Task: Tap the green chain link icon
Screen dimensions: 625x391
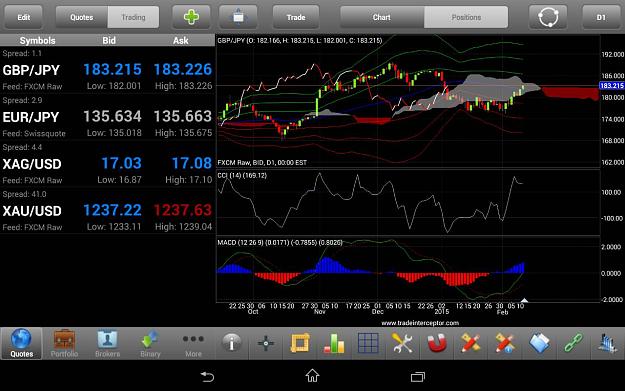Action: pyautogui.click(x=573, y=343)
